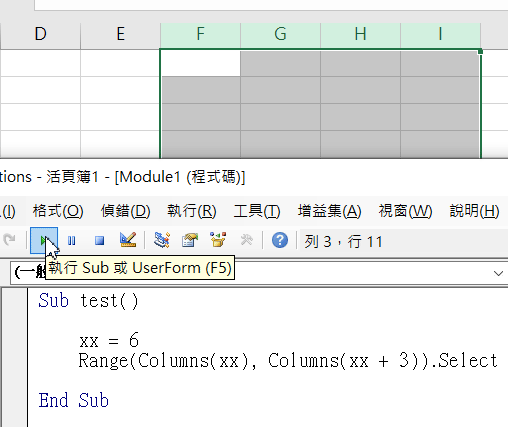Click the 'xx = 6' code line
This screenshot has width=508, height=427.
coord(109,340)
